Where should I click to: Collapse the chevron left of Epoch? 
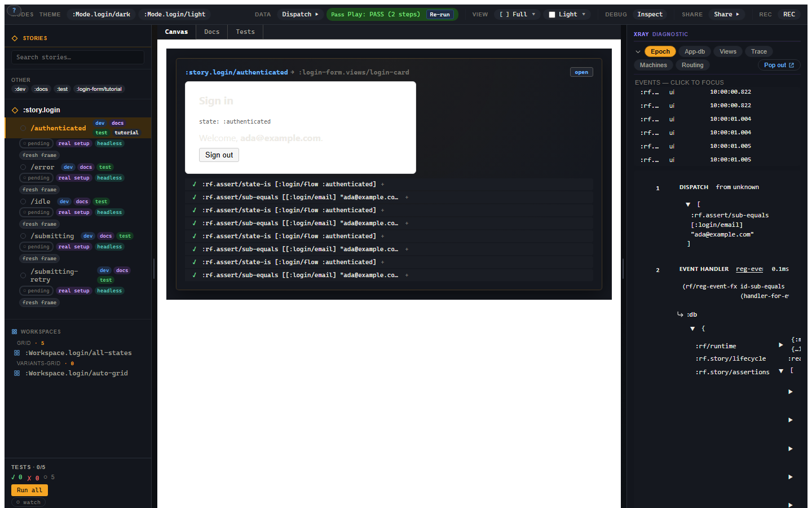tap(638, 52)
